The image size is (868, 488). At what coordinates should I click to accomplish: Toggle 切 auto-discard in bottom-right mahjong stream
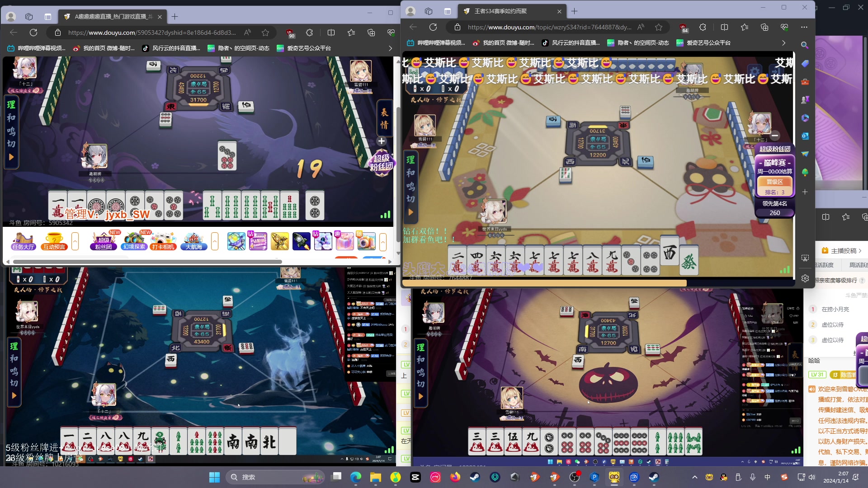point(420,384)
